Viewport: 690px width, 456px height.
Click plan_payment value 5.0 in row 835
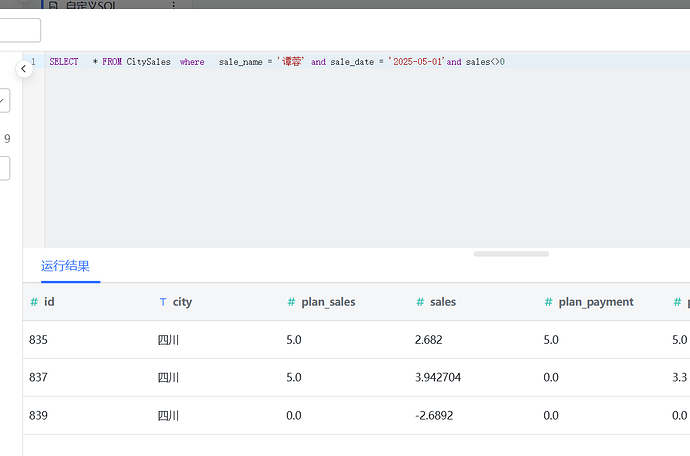[x=551, y=340]
